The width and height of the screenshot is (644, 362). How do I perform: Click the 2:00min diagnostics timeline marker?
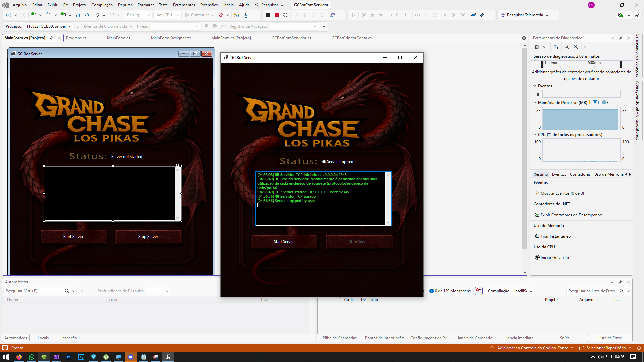click(594, 63)
